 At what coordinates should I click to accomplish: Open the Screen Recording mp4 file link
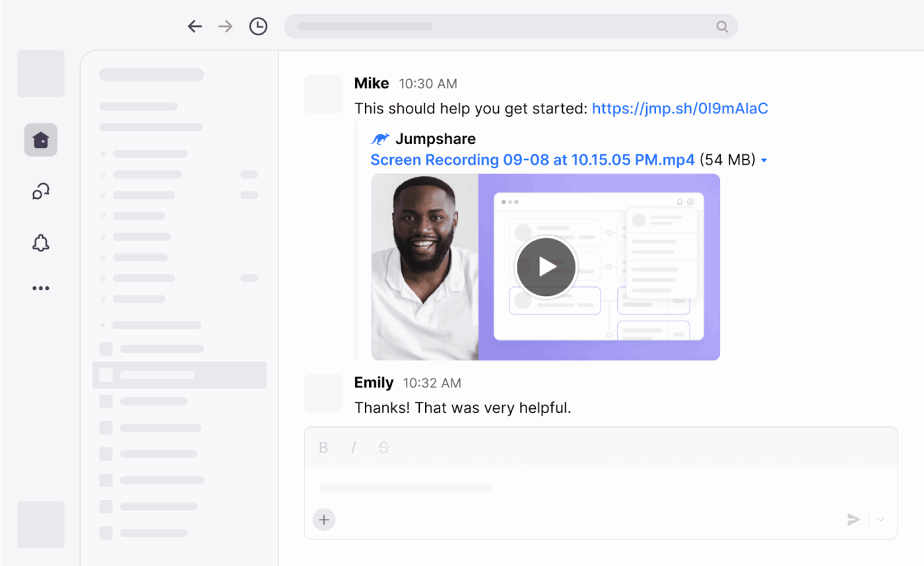pos(531,160)
